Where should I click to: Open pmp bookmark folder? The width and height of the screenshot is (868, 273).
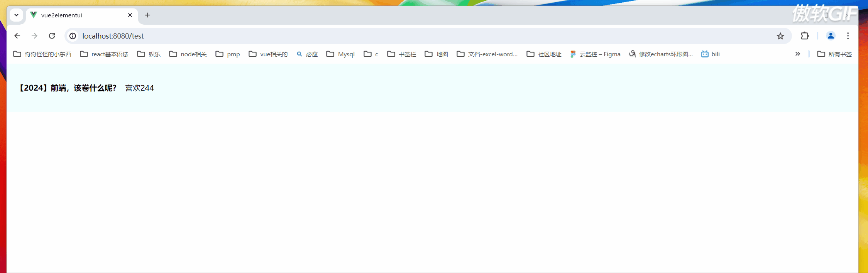pyautogui.click(x=228, y=54)
